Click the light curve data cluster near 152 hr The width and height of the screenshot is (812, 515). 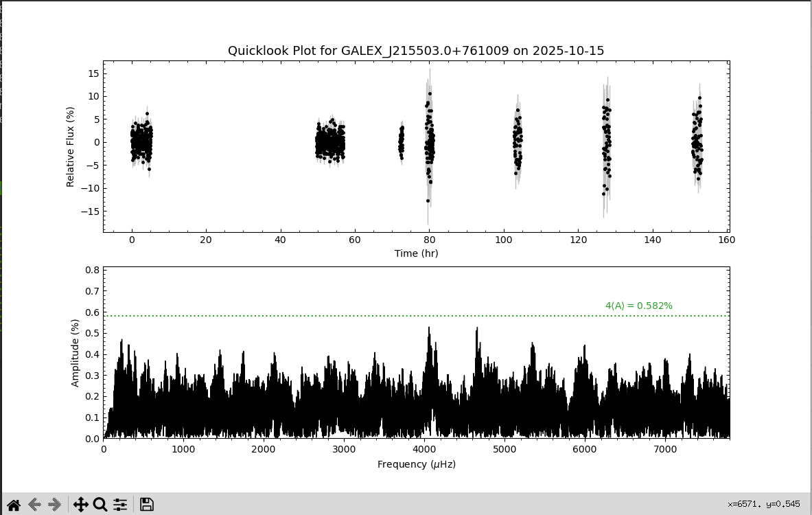click(x=697, y=143)
